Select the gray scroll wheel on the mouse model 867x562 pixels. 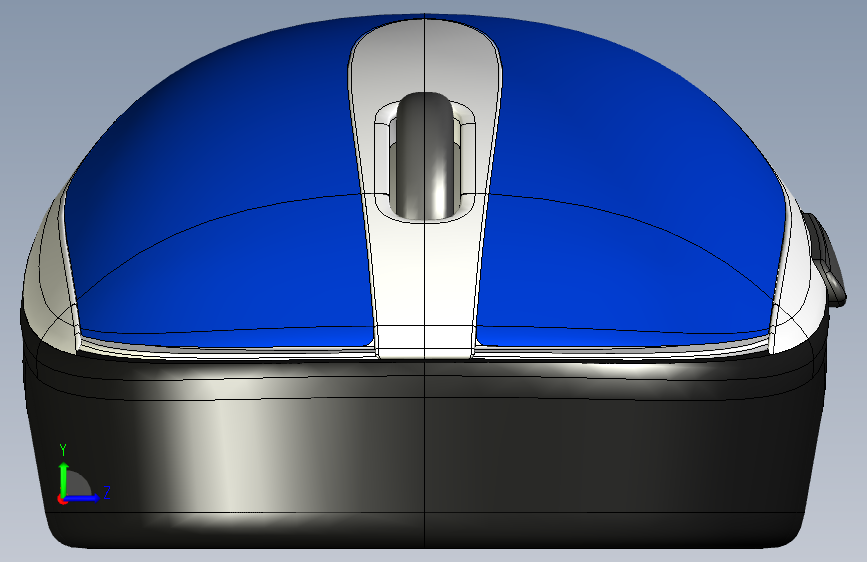click(424, 155)
